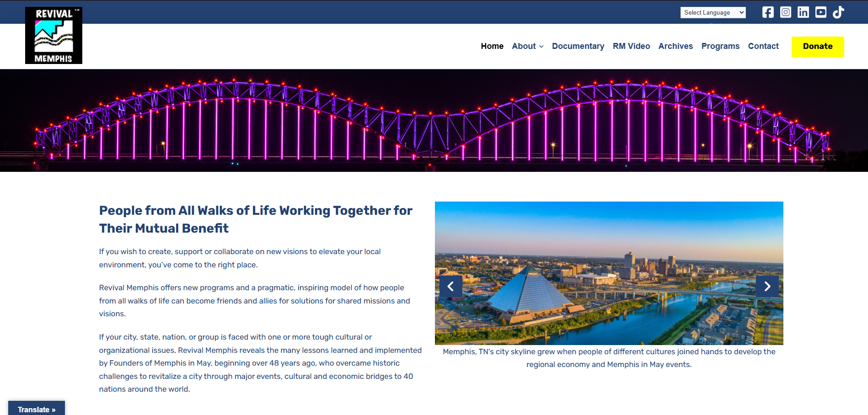
Task: Open the Facebook social icon
Action: point(768,12)
